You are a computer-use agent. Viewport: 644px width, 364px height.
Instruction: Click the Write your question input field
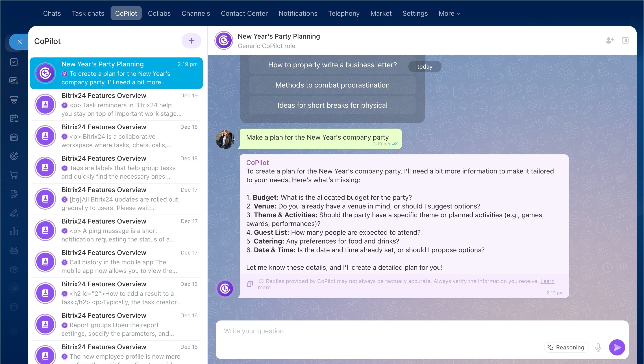[375, 331]
